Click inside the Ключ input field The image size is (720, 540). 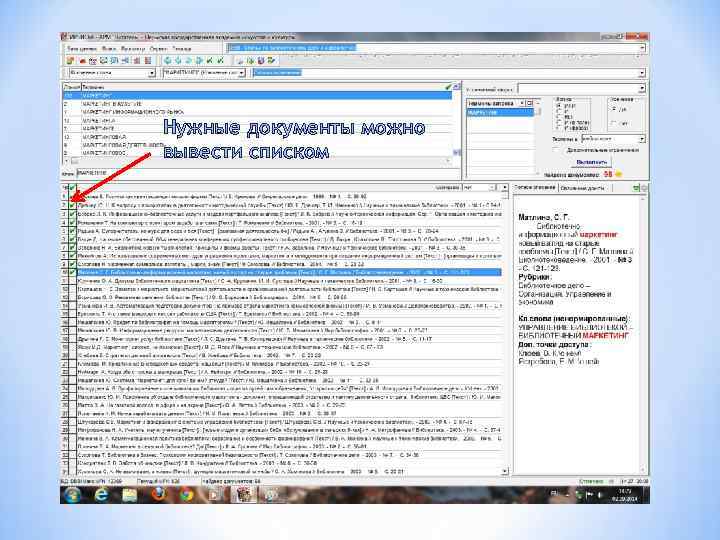(267, 174)
